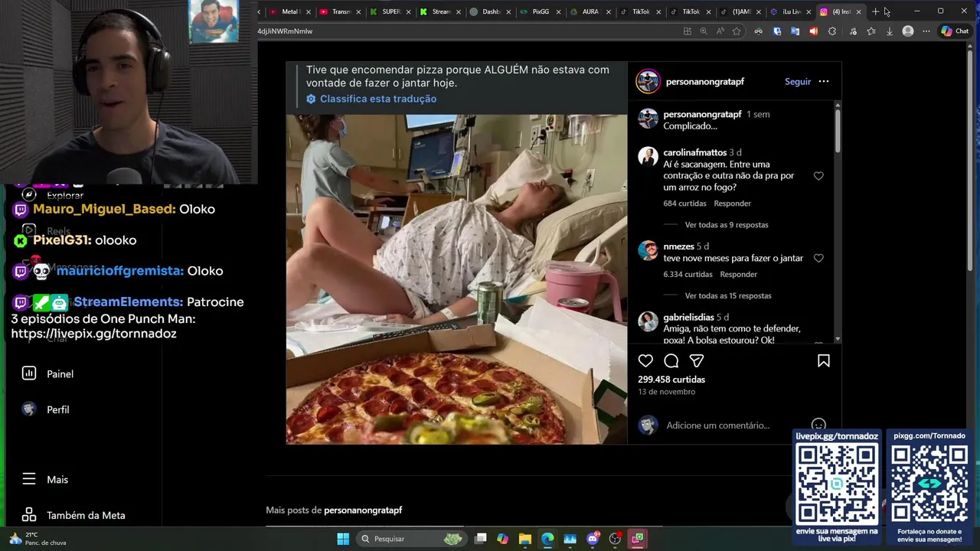Open the carolinafmattos username link
980x551 pixels.
695,152
